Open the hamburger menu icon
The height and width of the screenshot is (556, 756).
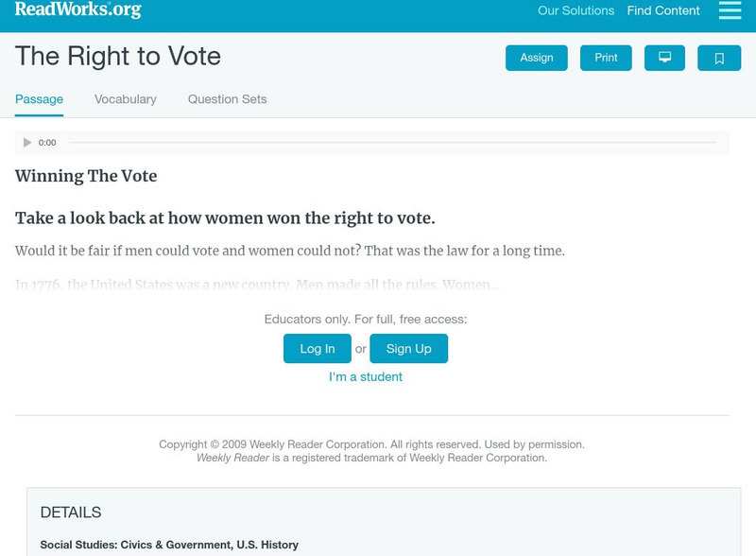pyautogui.click(x=730, y=10)
